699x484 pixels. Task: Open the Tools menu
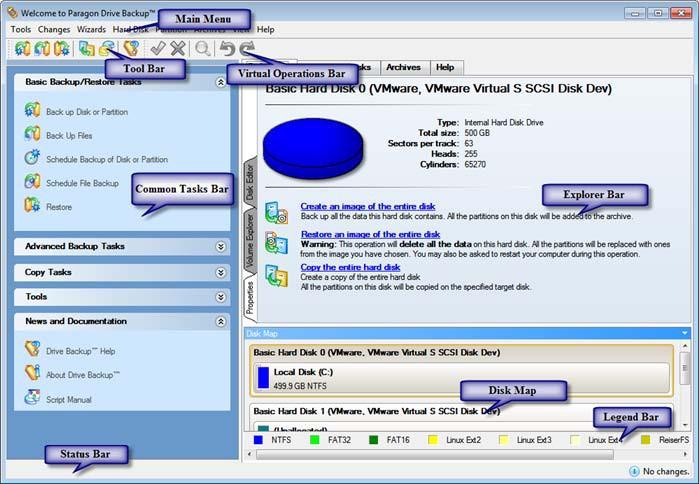tap(21, 29)
